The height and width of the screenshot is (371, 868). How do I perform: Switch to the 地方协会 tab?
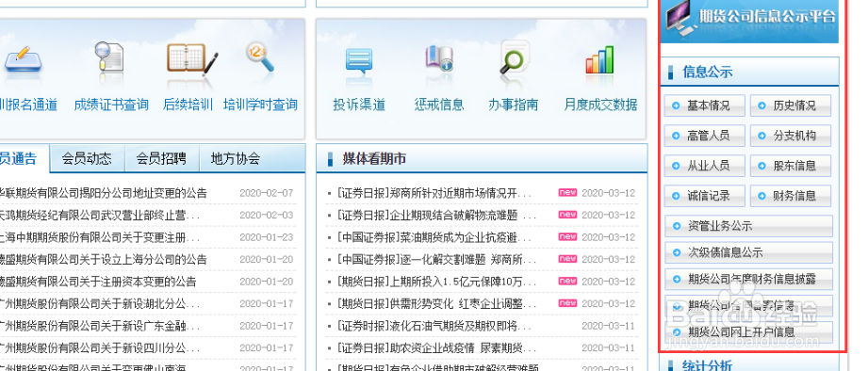click(236, 159)
